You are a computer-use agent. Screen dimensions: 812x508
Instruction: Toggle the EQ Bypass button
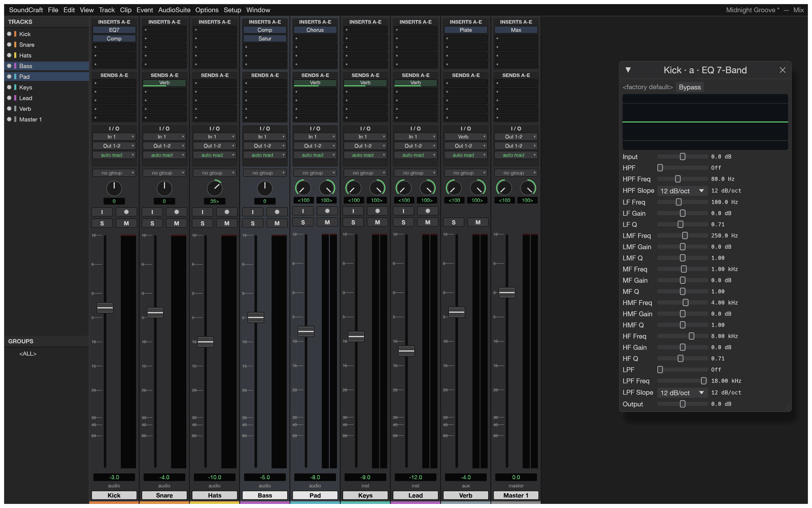tap(690, 87)
